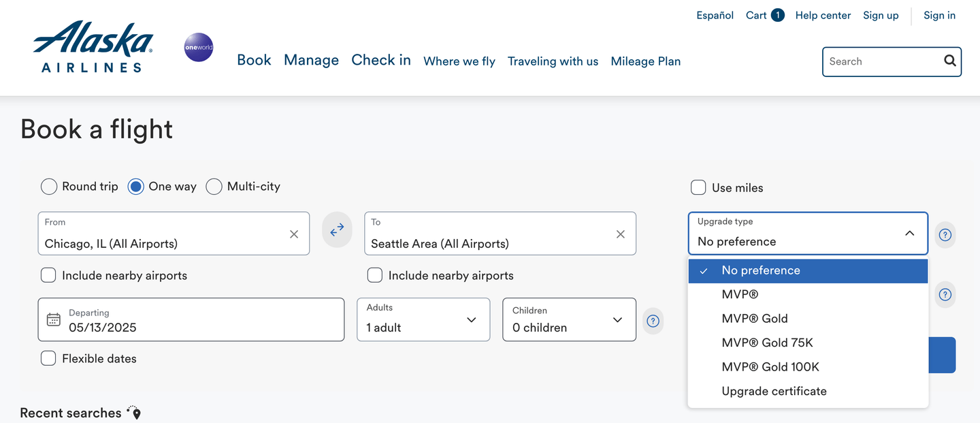
Task: Enable the Use miles checkbox
Action: coord(698,187)
